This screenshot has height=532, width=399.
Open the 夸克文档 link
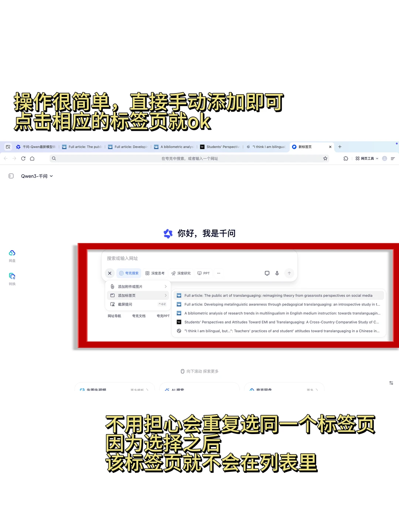coord(139,316)
